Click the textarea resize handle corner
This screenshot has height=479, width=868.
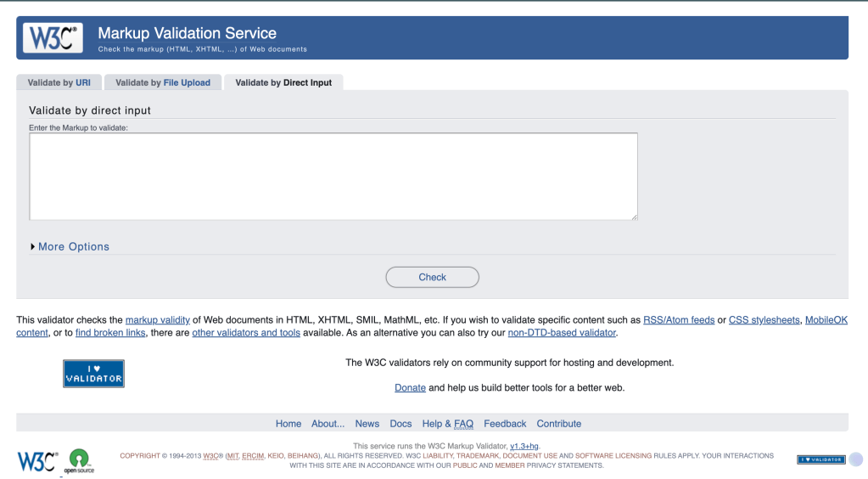point(635,217)
